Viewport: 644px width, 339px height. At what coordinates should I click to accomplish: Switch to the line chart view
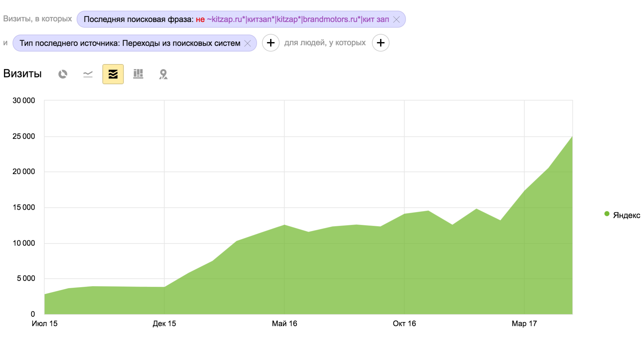(x=88, y=74)
